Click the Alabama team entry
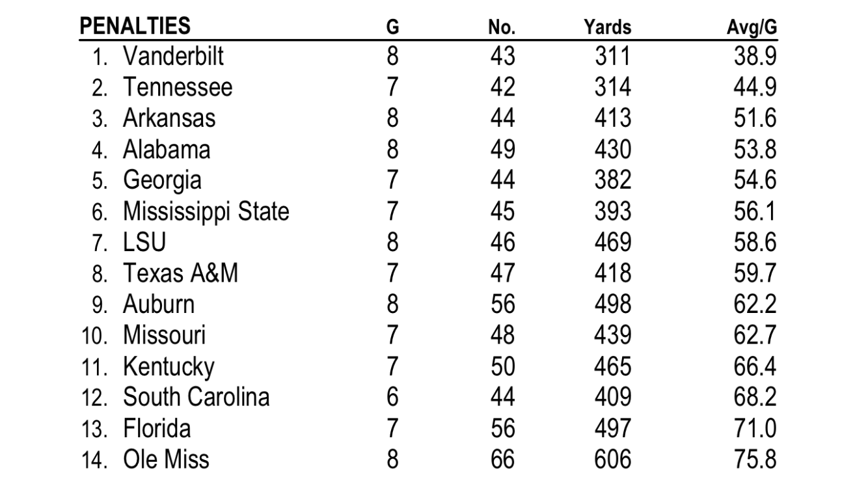868x488 pixels. [x=167, y=150]
